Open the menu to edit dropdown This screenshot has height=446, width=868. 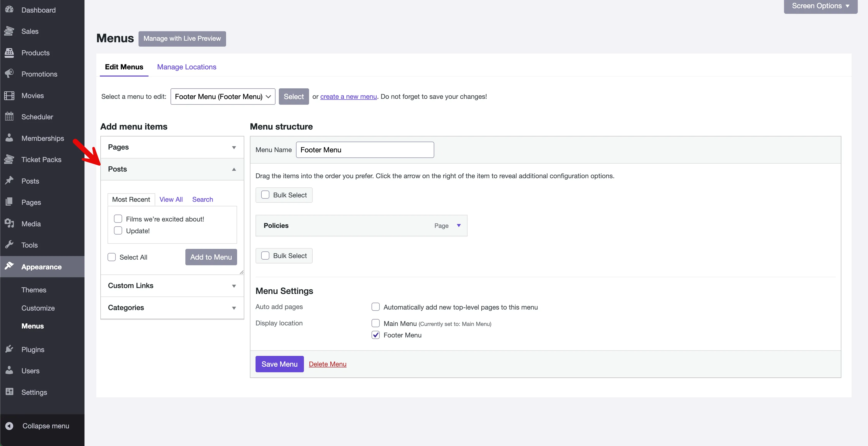coord(223,97)
